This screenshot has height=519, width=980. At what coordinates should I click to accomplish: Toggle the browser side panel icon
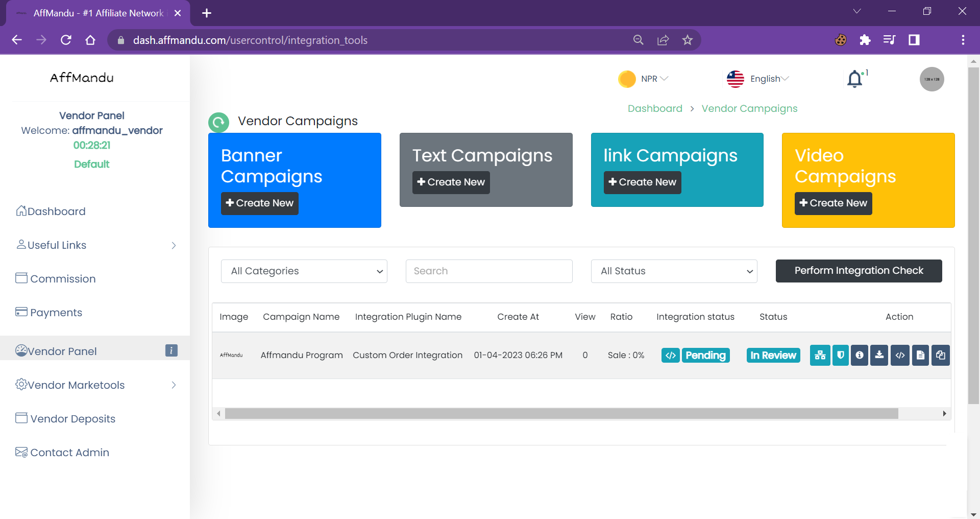(914, 40)
